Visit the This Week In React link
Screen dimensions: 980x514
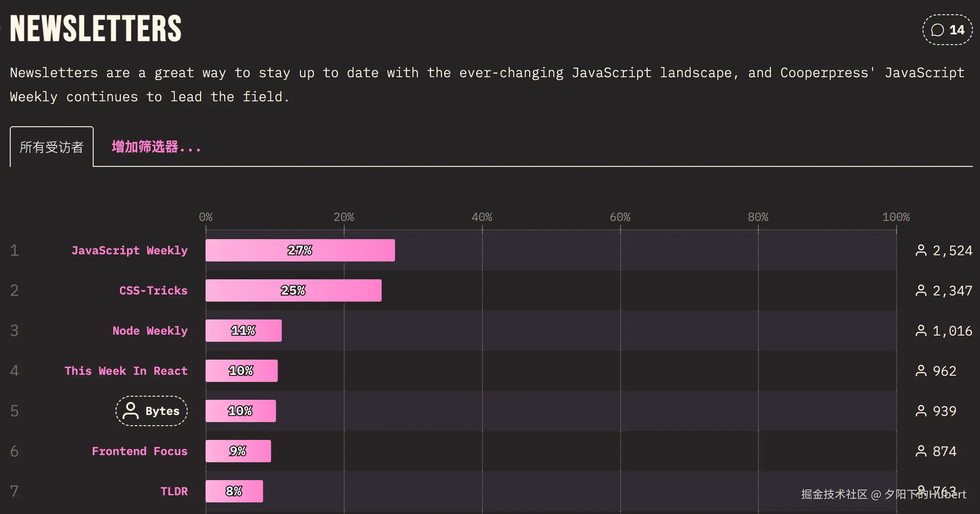[x=126, y=371]
